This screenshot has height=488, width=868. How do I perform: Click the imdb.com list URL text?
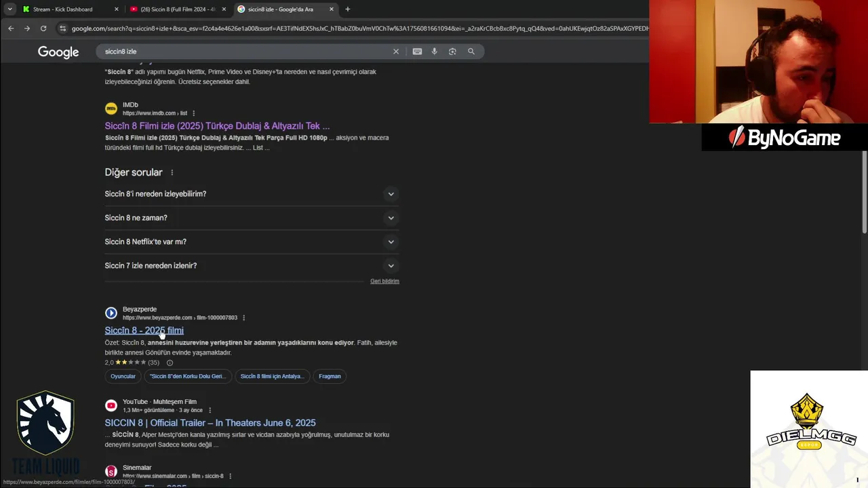click(155, 113)
